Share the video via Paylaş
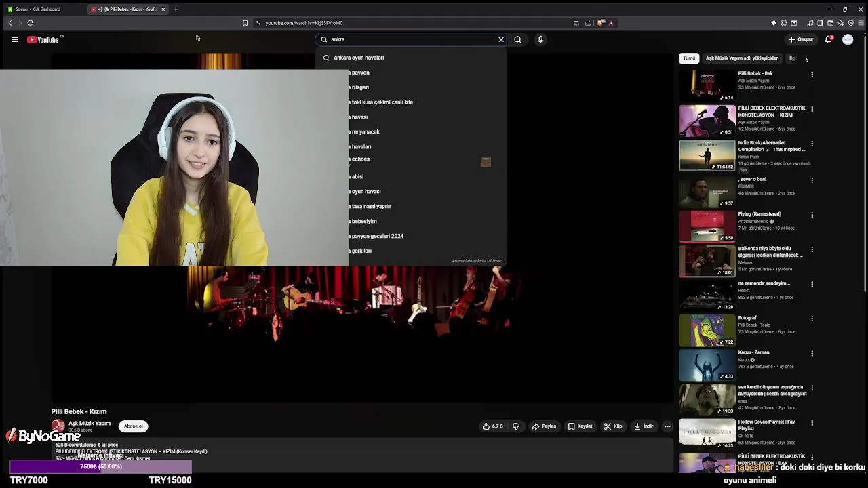Image resolution: width=868 pixels, height=488 pixels. [544, 426]
